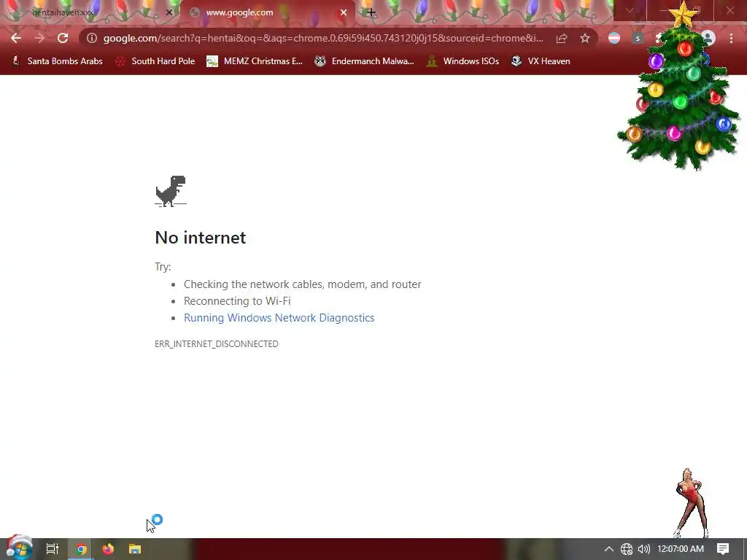
Task: Click the ERR_INTERNET_DISCONNECTED error code text
Action: point(216,344)
